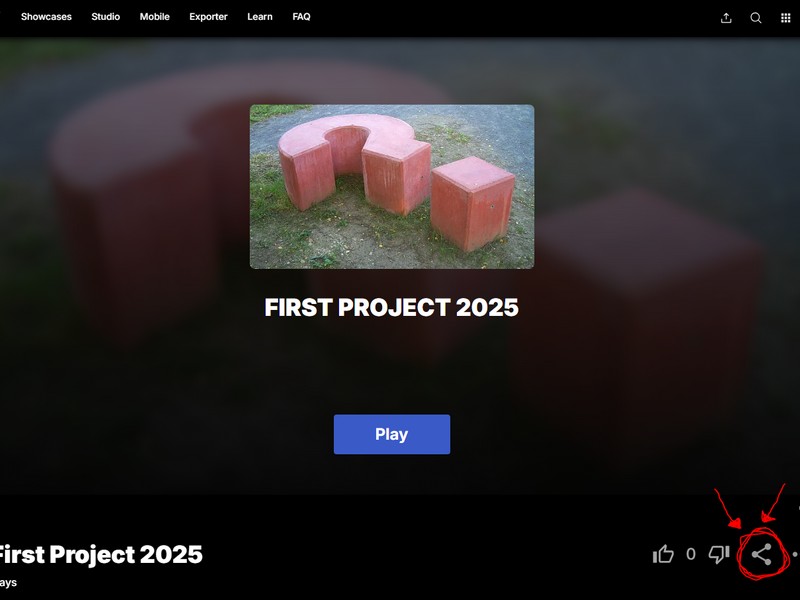Open the Mobile section
This screenshot has height=600, width=800.
coord(155,17)
